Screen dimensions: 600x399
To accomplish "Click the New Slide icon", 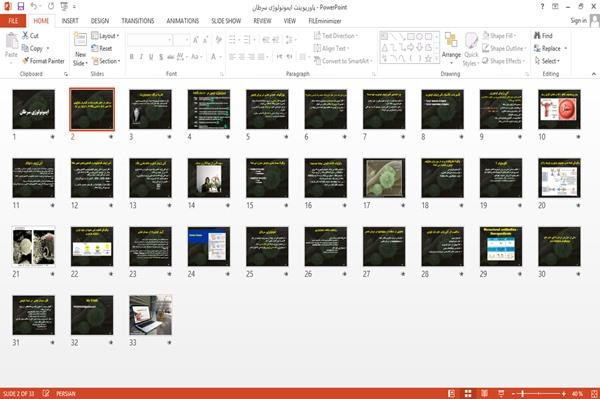I will click(x=80, y=40).
